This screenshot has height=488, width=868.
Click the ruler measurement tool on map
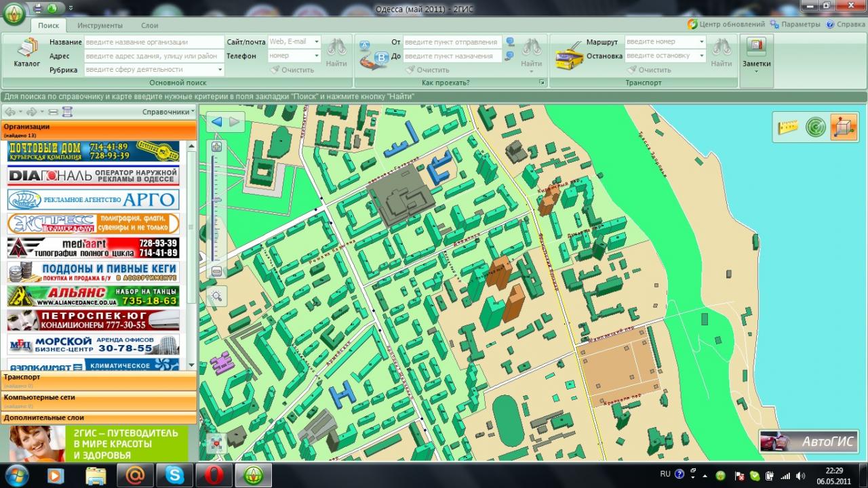788,127
